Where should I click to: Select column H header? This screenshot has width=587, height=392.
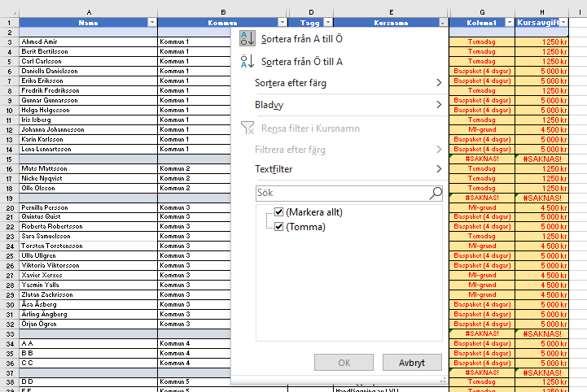[x=541, y=12]
